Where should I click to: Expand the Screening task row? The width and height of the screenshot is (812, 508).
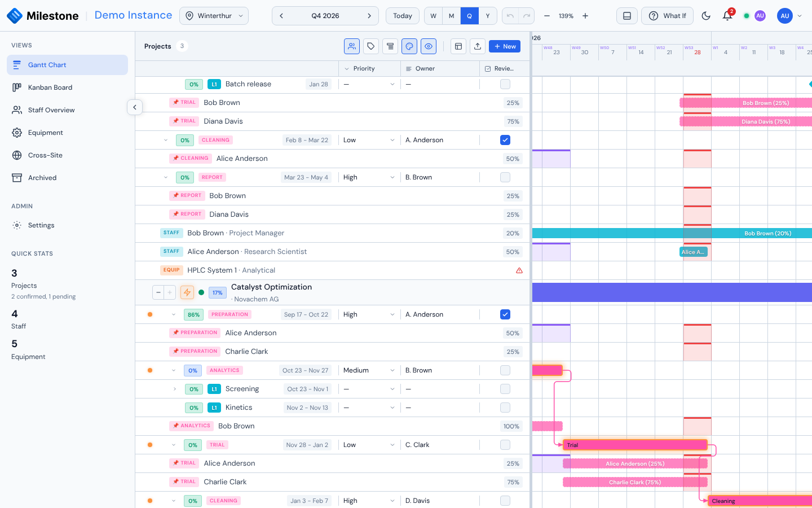[x=175, y=389]
